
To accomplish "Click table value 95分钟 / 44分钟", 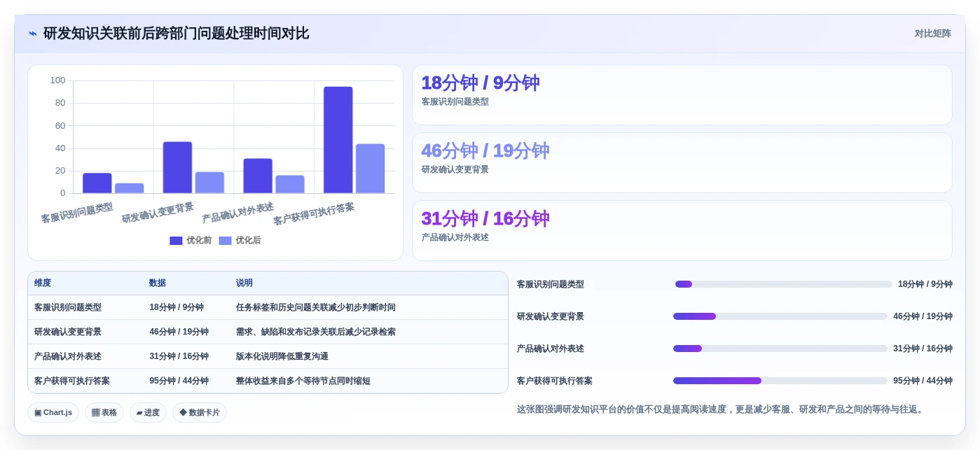I will point(179,381).
